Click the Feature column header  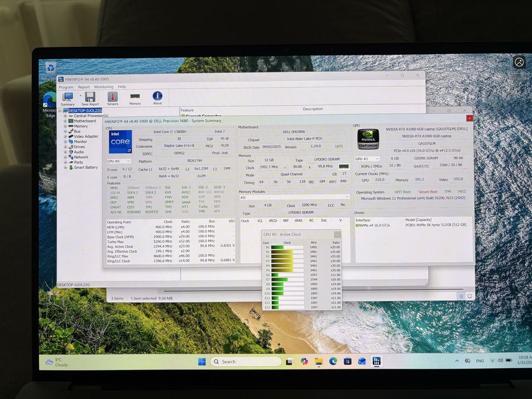click(x=187, y=110)
